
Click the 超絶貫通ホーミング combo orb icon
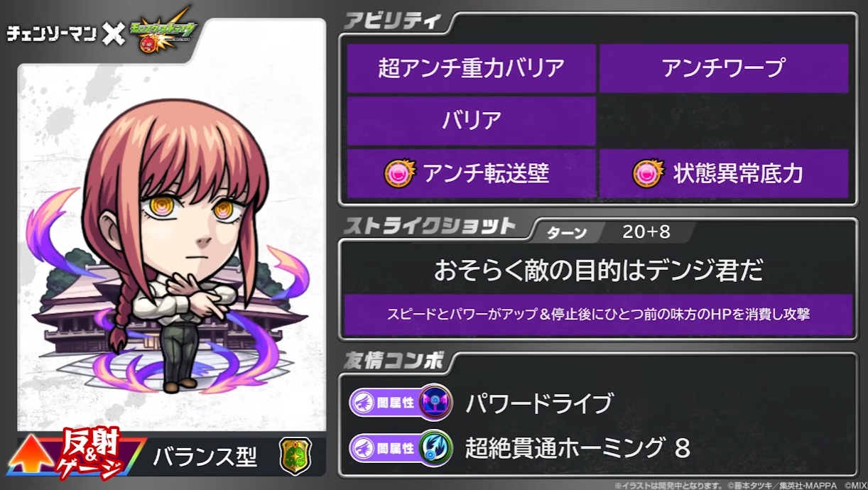[x=435, y=447]
